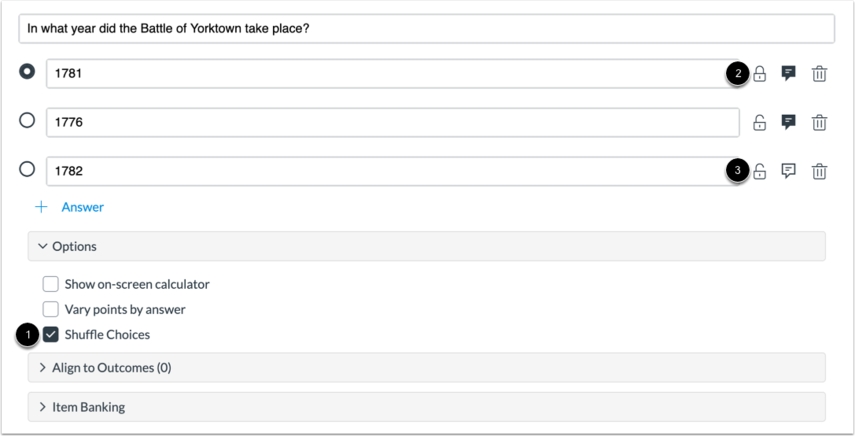Check Vary points by answer
855x436 pixels.
tap(51, 309)
